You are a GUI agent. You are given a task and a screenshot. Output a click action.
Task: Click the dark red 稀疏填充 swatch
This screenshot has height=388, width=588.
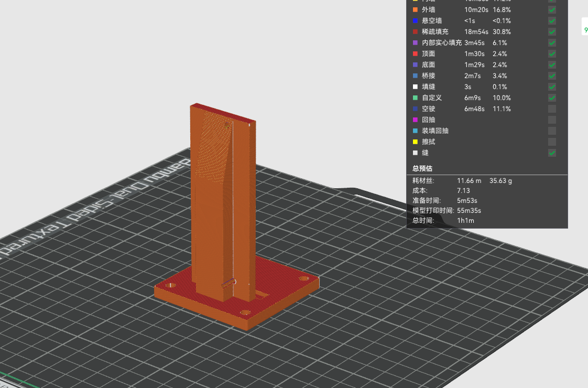pos(415,32)
